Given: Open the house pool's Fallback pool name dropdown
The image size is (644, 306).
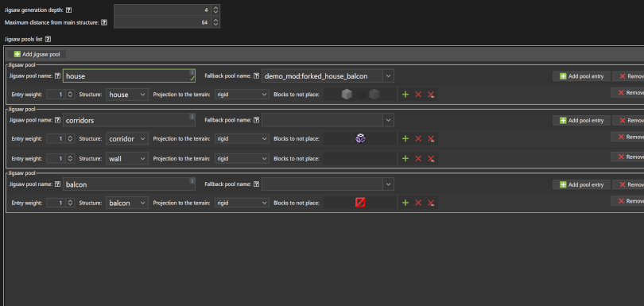Looking at the screenshot, I should [x=389, y=76].
